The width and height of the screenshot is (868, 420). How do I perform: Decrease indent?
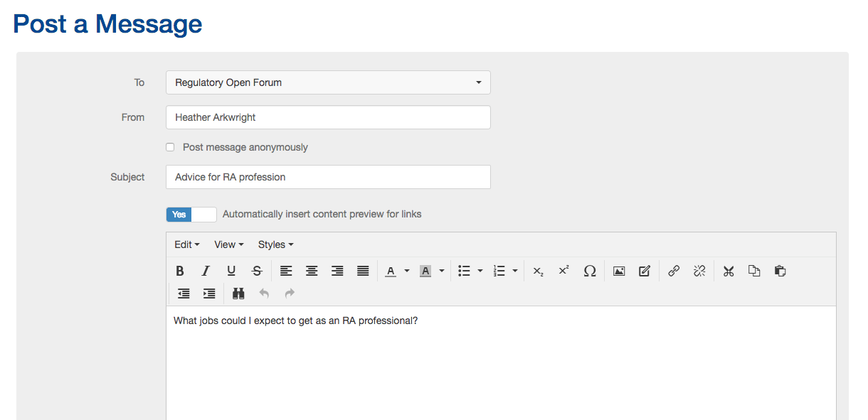(x=184, y=293)
